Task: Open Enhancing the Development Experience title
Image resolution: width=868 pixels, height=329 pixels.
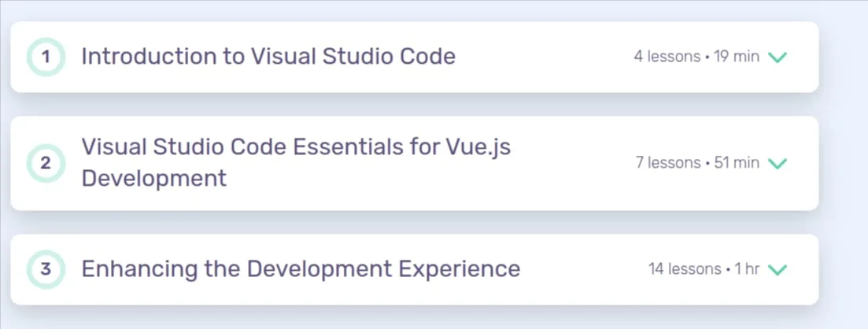Action: (301, 269)
